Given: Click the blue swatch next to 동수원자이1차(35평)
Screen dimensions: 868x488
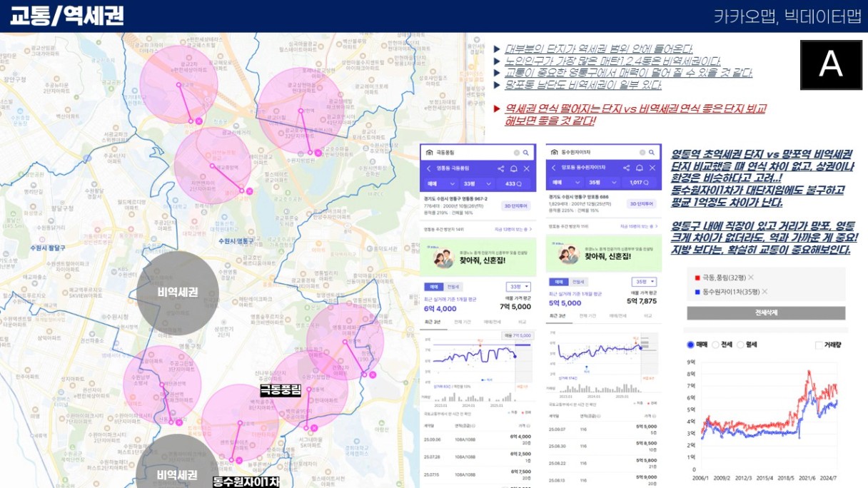Looking at the screenshot, I should pyautogui.click(x=697, y=292).
